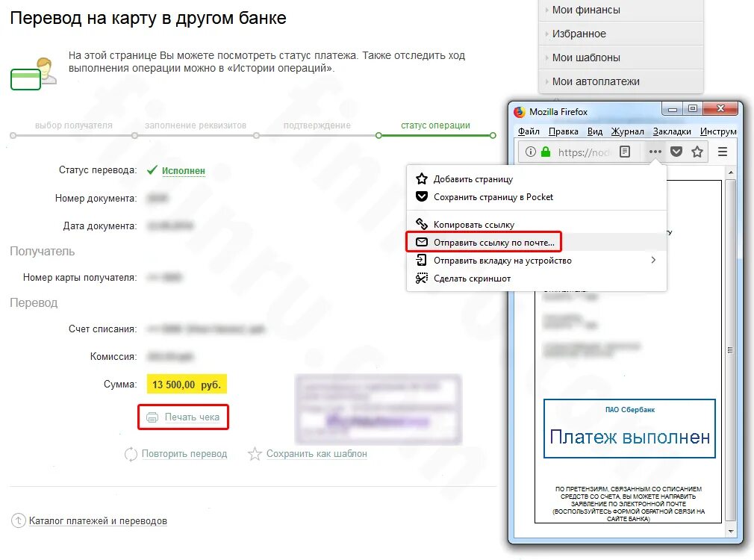Open Избранное sidebar item
The height and width of the screenshot is (560, 754).
621,34
